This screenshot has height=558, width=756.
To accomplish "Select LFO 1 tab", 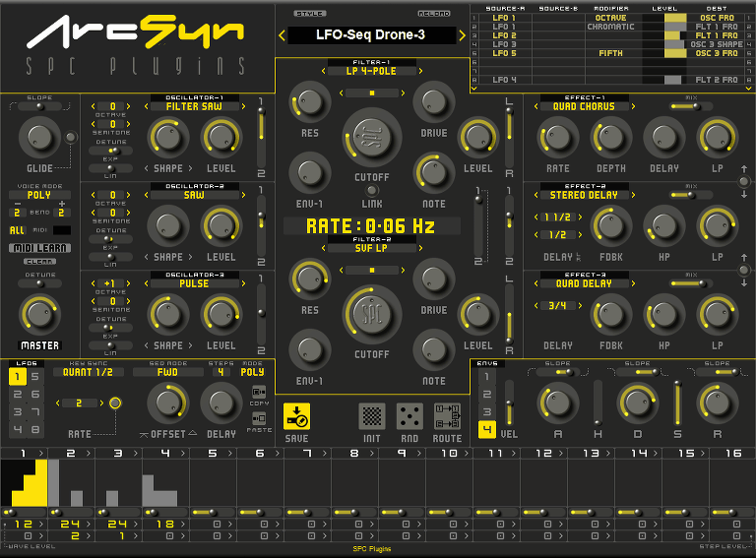I will 18,376.
